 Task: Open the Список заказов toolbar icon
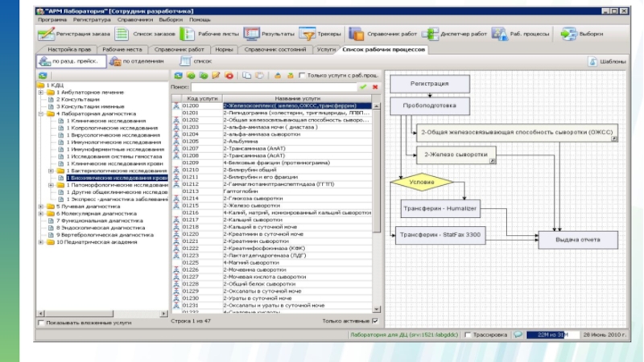click(x=122, y=35)
